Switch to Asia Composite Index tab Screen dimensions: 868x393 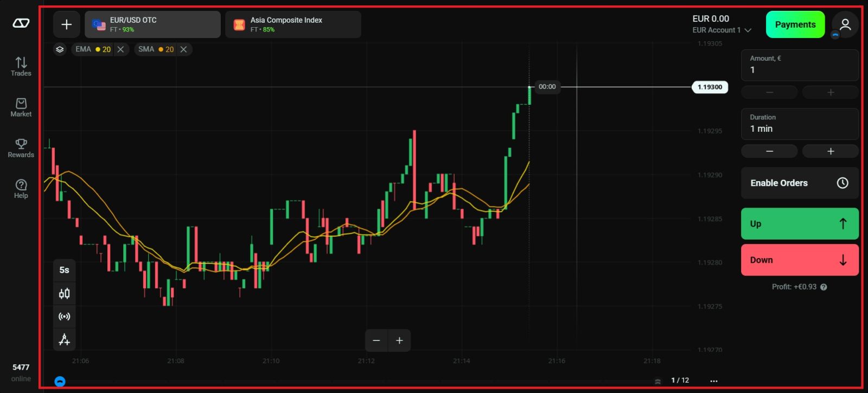pyautogui.click(x=293, y=24)
